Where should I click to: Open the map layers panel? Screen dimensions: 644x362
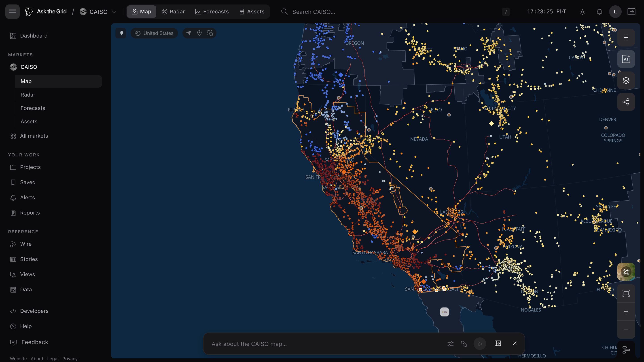coord(626,80)
